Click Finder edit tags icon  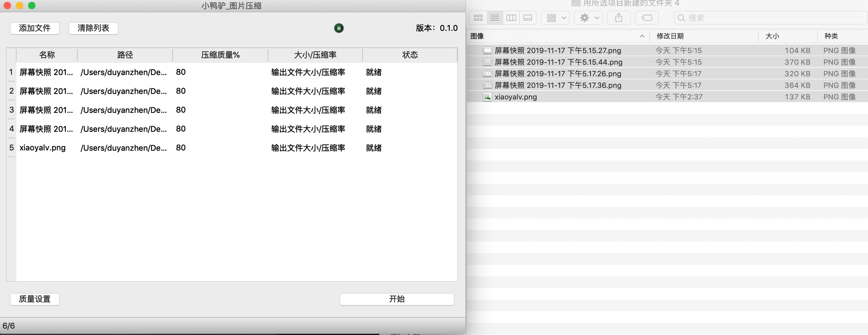tap(647, 18)
